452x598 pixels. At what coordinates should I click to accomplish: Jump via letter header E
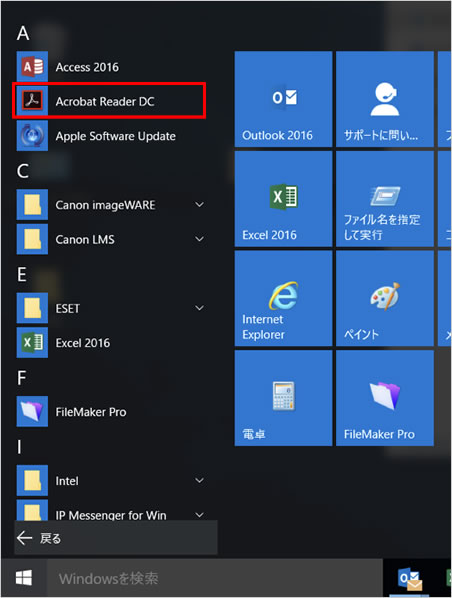click(x=22, y=274)
